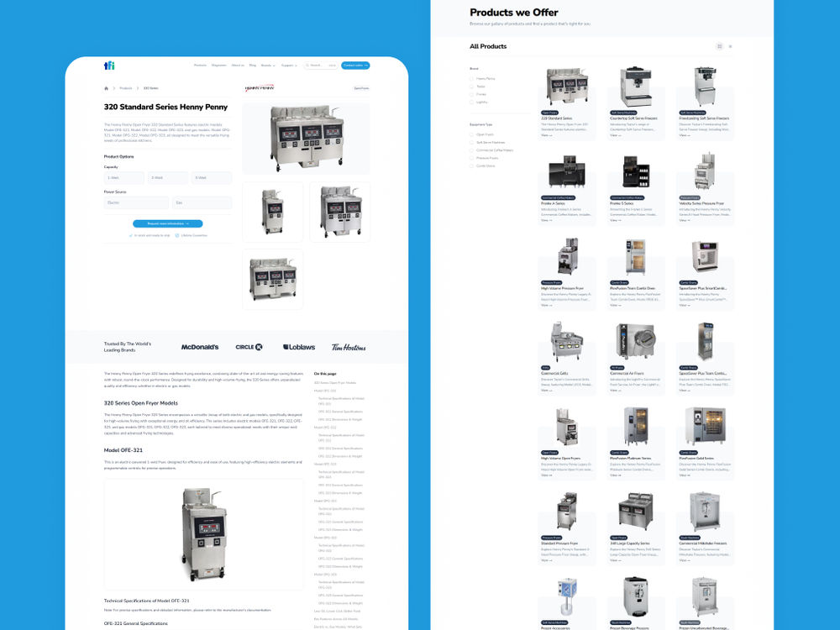Viewport: 840px width, 630px height.
Task: Open the main three-well fryer product image
Action: click(x=306, y=139)
